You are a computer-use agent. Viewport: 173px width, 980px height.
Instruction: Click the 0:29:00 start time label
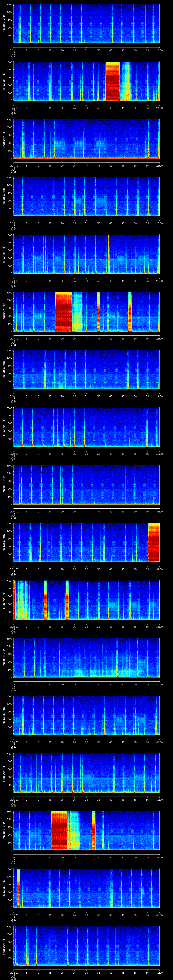14,454
